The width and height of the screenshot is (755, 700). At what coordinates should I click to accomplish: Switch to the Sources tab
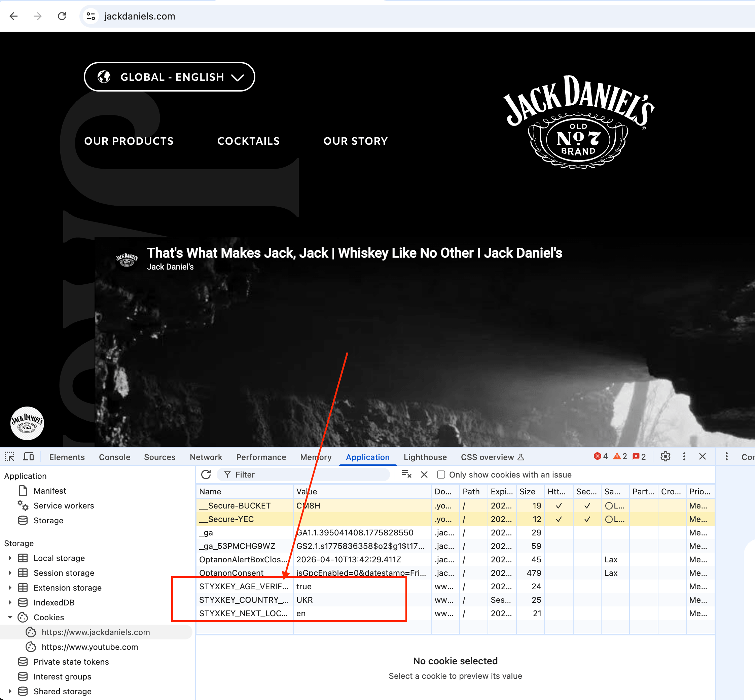(x=160, y=457)
